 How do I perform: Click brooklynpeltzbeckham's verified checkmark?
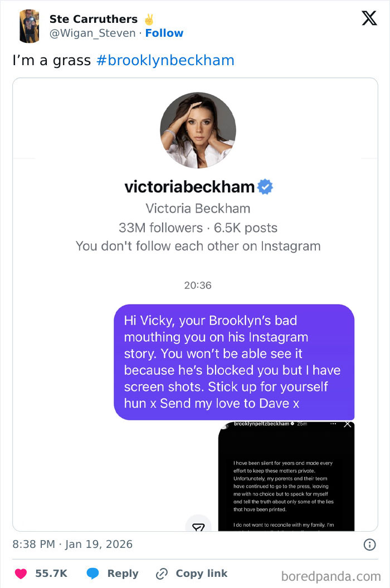point(292,424)
